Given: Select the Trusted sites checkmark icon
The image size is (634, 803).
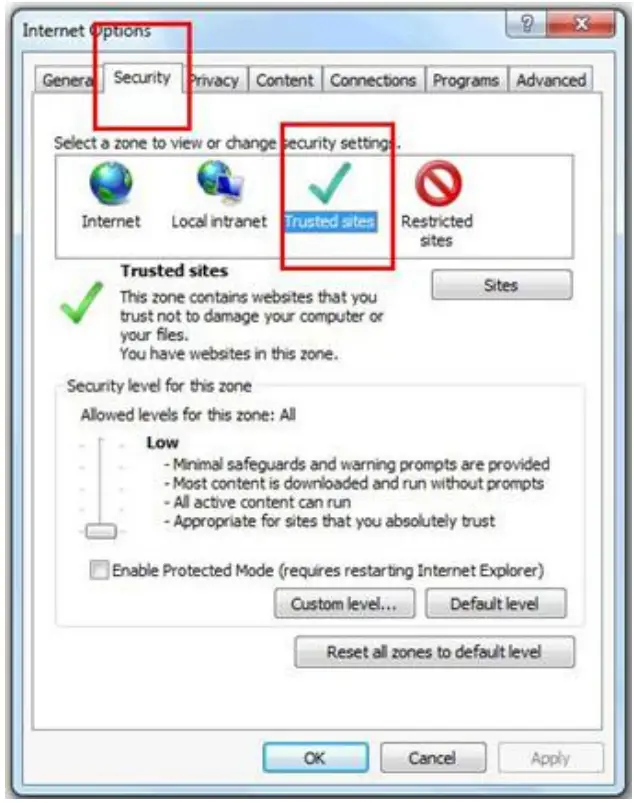Looking at the screenshot, I should [330, 183].
